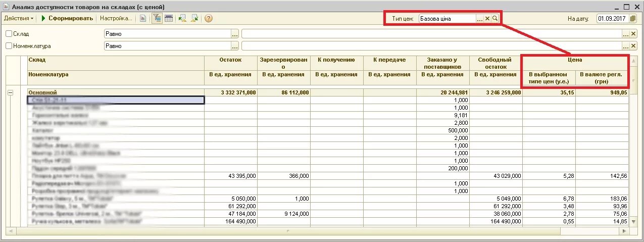Viewport: 644px width, 242px height.
Task: Enable the Номенклатура filter checkbox
Action: (x=9, y=46)
